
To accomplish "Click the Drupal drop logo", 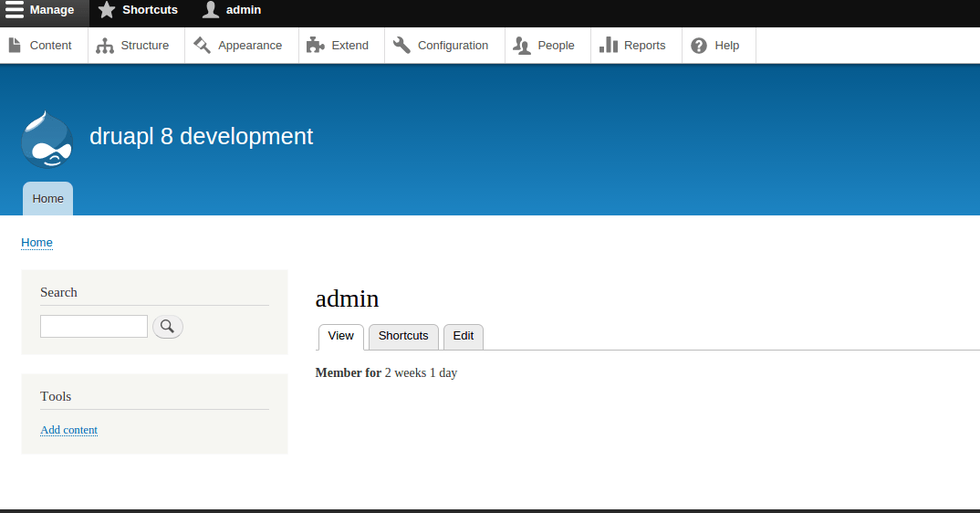I will click(47, 140).
